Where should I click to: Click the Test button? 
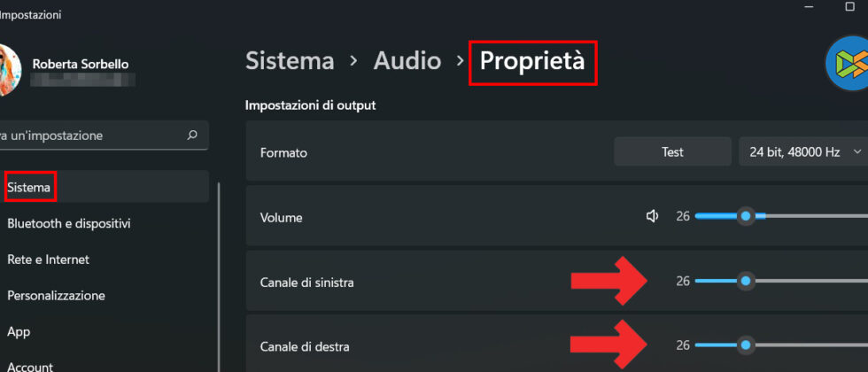[672, 152]
